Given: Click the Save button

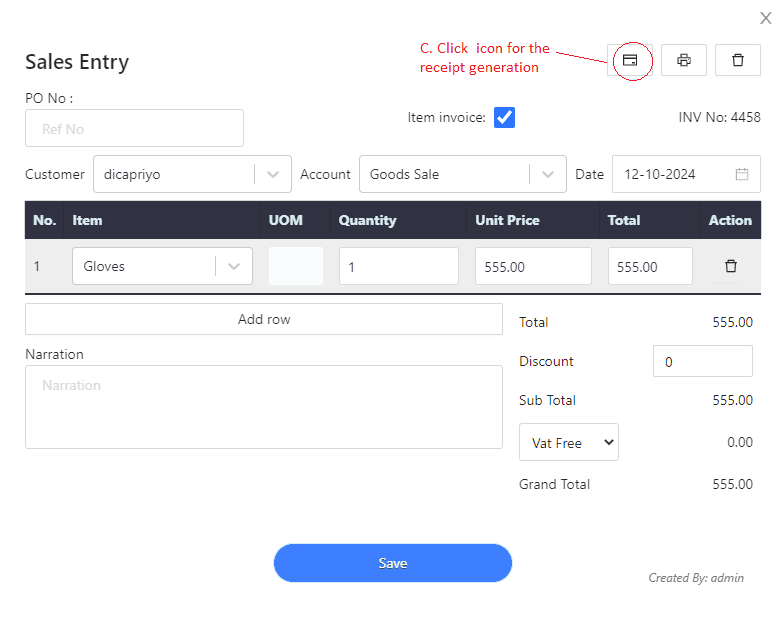Looking at the screenshot, I should click(x=392, y=563).
